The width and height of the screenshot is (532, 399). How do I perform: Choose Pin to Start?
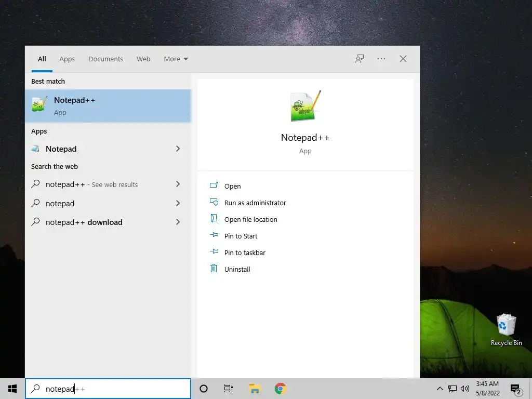[233, 236]
